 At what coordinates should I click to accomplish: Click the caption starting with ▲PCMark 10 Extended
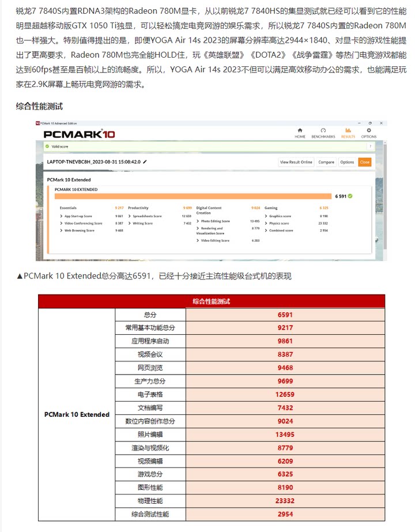pyautogui.click(x=154, y=276)
